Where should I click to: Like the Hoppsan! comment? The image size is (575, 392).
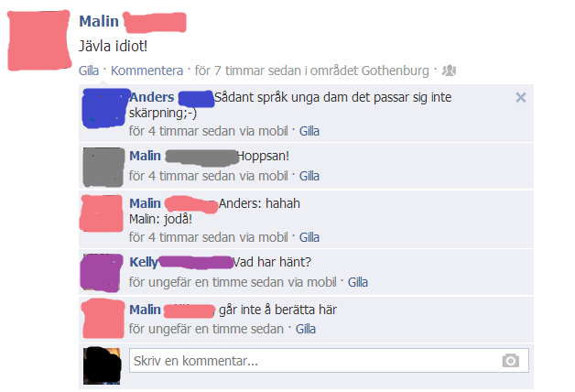pos(309,176)
